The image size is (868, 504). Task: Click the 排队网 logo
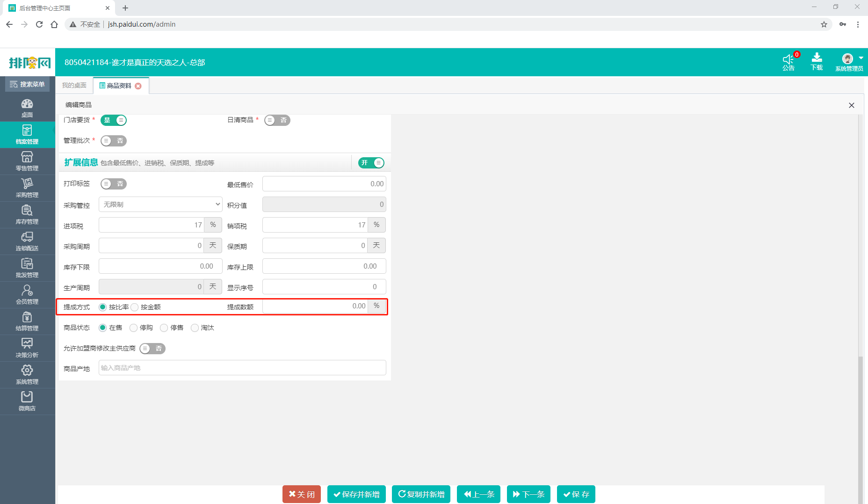click(x=29, y=62)
